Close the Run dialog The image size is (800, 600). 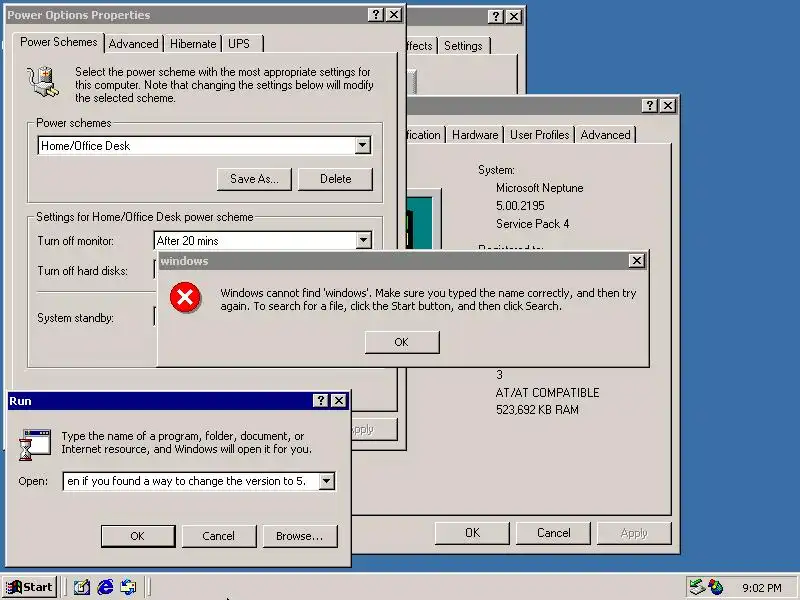point(339,401)
